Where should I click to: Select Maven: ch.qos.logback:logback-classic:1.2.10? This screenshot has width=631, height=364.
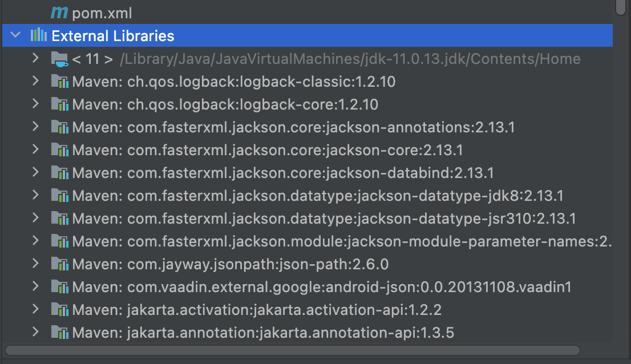point(234,82)
